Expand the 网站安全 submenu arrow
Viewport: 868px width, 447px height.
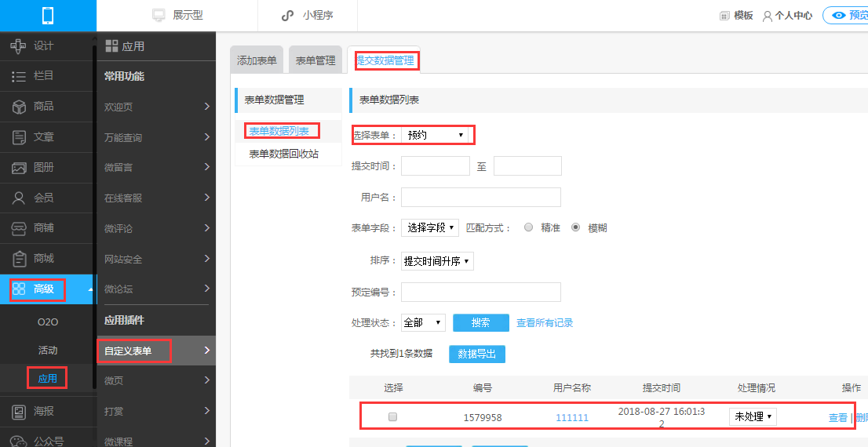[207, 258]
